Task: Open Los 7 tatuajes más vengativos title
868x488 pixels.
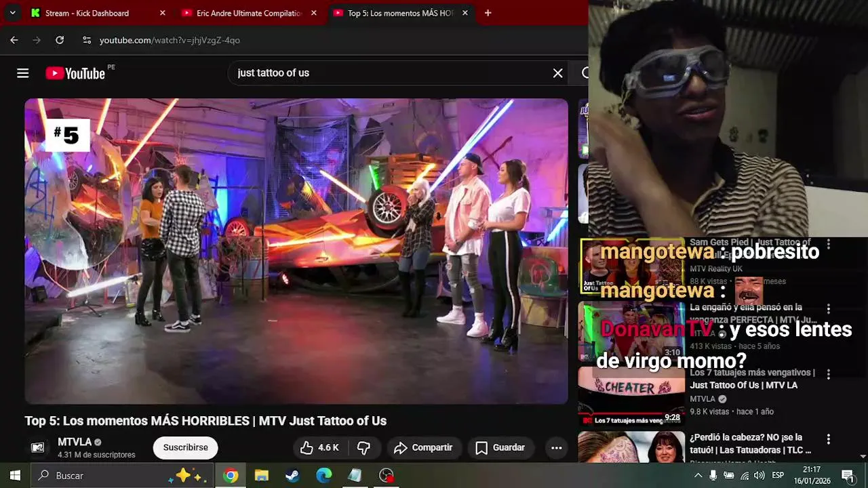Action: click(752, 379)
